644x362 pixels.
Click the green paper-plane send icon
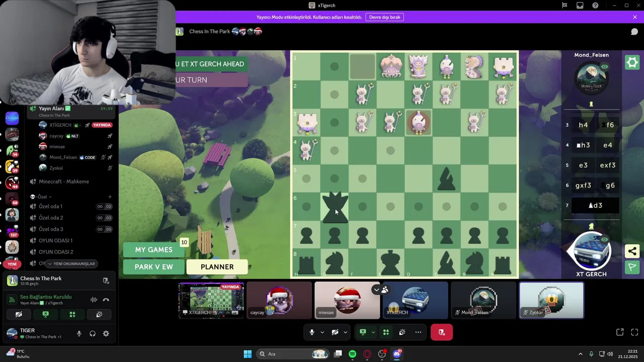(x=632, y=267)
